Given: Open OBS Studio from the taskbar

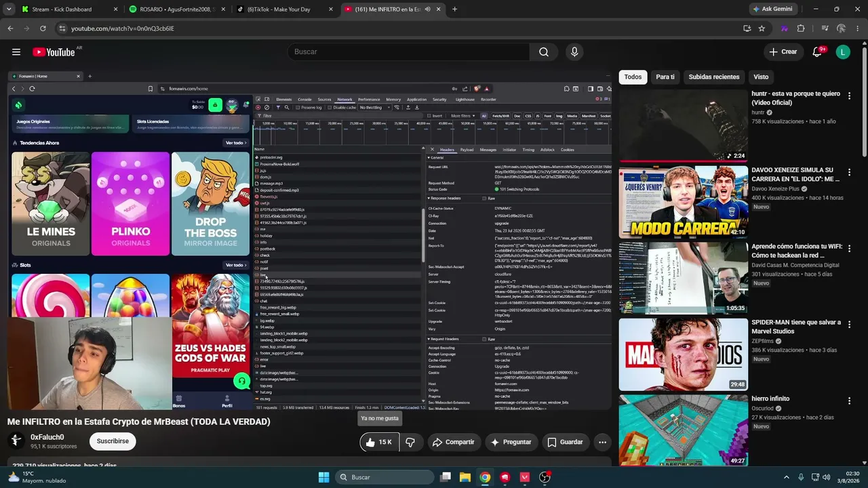Looking at the screenshot, I should (x=545, y=477).
